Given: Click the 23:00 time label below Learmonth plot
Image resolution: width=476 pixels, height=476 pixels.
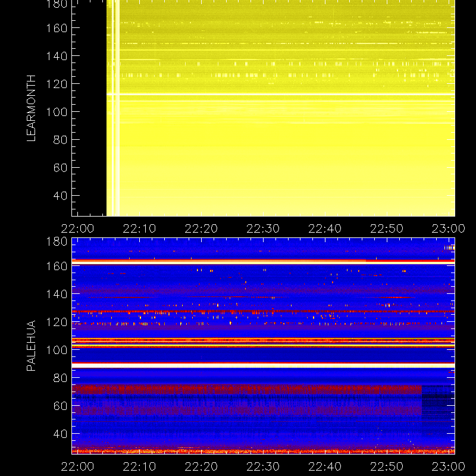Looking at the screenshot, I should pos(449,228).
